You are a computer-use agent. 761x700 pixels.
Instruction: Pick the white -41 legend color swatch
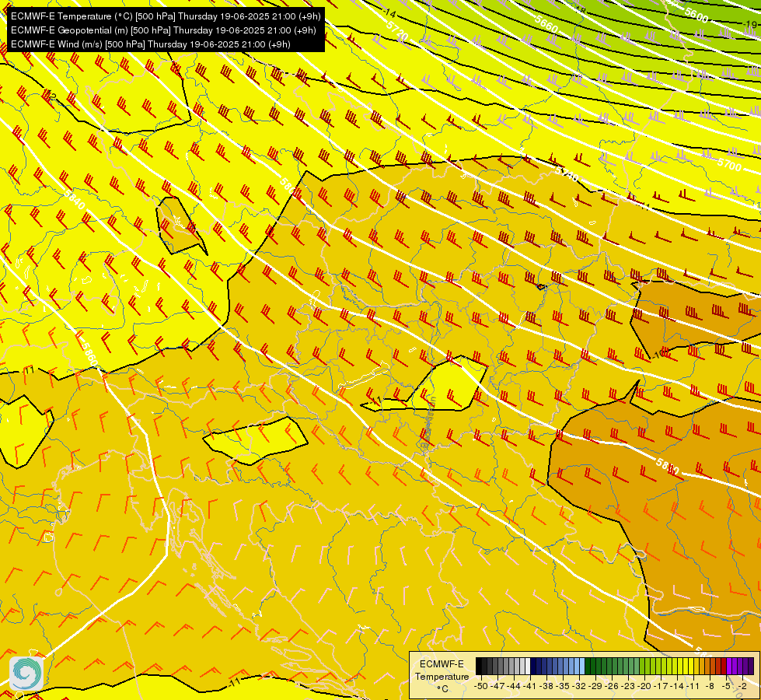pos(528,666)
